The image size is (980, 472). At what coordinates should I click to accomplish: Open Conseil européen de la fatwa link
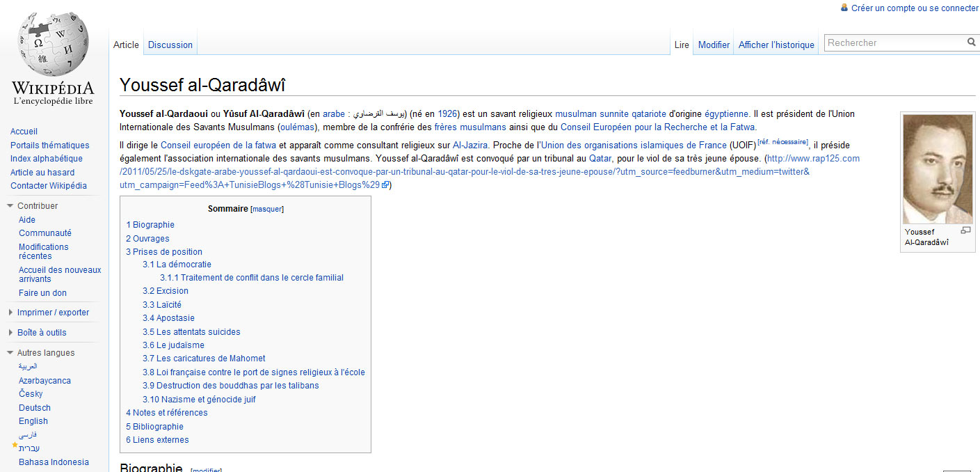click(x=218, y=145)
